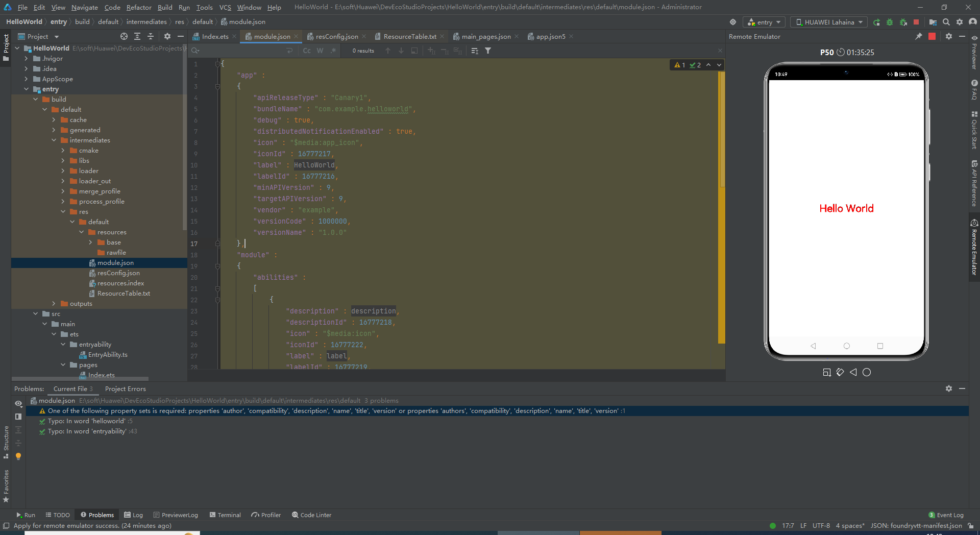
Task: Click the TODO tool window button
Action: [58, 515]
